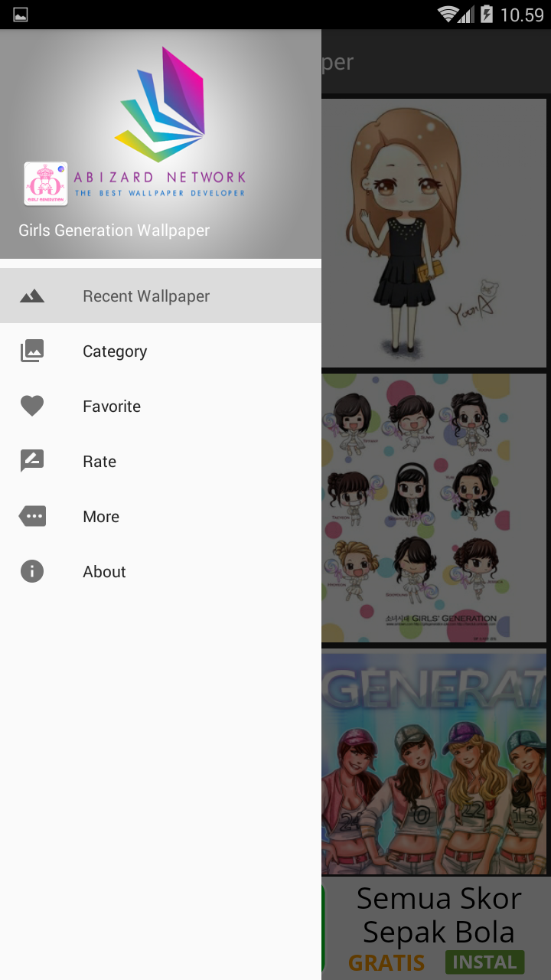Screen dimensions: 551x980
Task: Open the Category menu entry
Action: pos(161,351)
